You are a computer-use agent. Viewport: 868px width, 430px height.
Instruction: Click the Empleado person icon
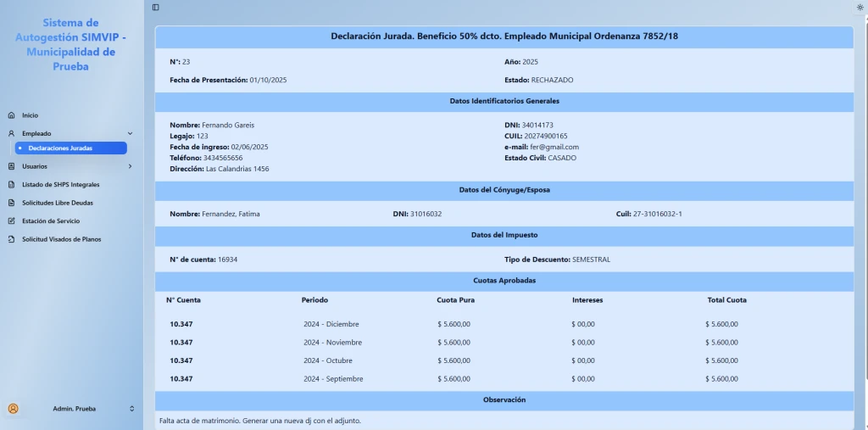(12, 133)
